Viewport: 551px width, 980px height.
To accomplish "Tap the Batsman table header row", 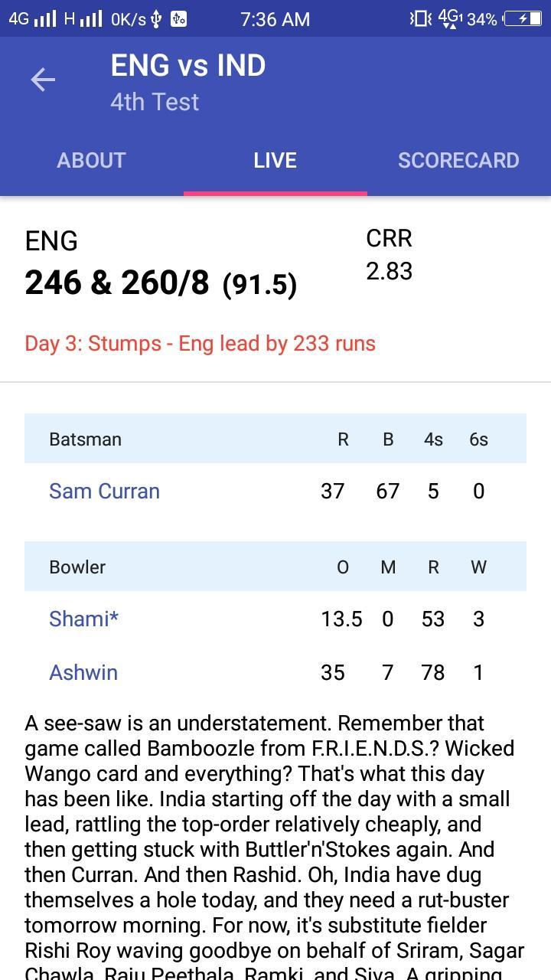I will click(x=275, y=439).
